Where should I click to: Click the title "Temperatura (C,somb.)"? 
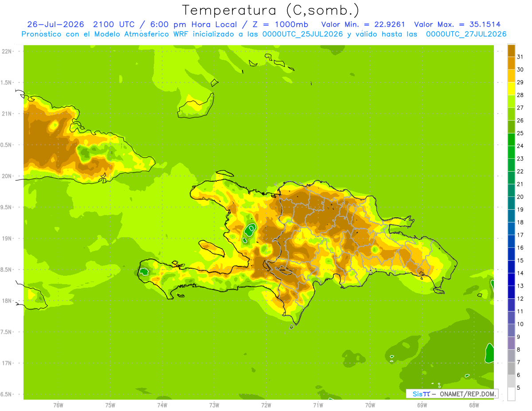tap(271, 10)
